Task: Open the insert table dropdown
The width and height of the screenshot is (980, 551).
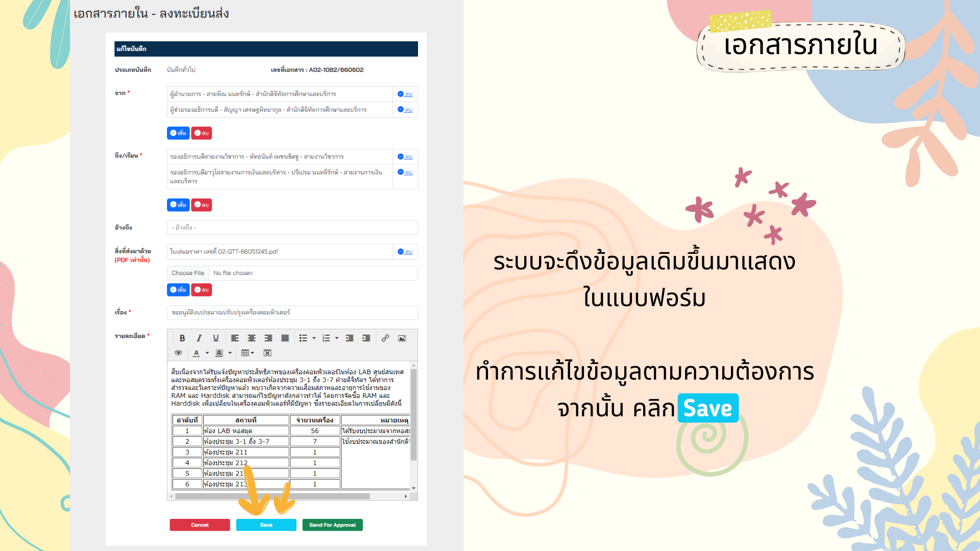Action: point(248,353)
